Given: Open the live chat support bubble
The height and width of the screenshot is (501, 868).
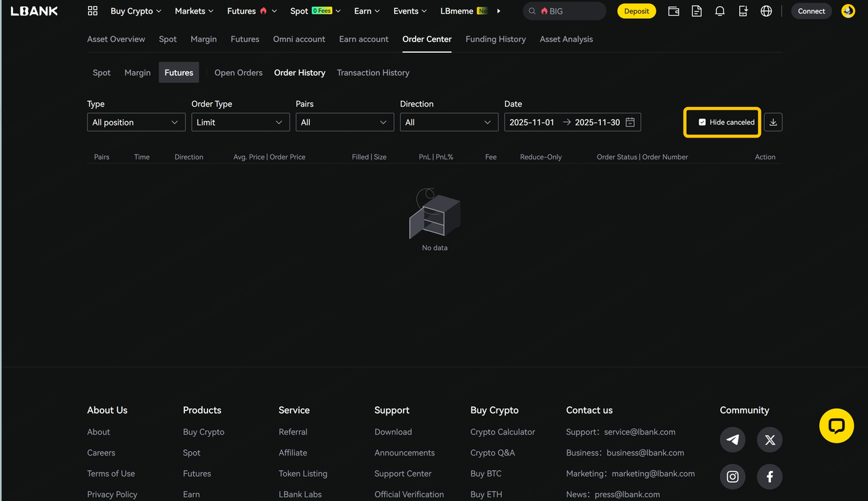Looking at the screenshot, I should click(836, 426).
